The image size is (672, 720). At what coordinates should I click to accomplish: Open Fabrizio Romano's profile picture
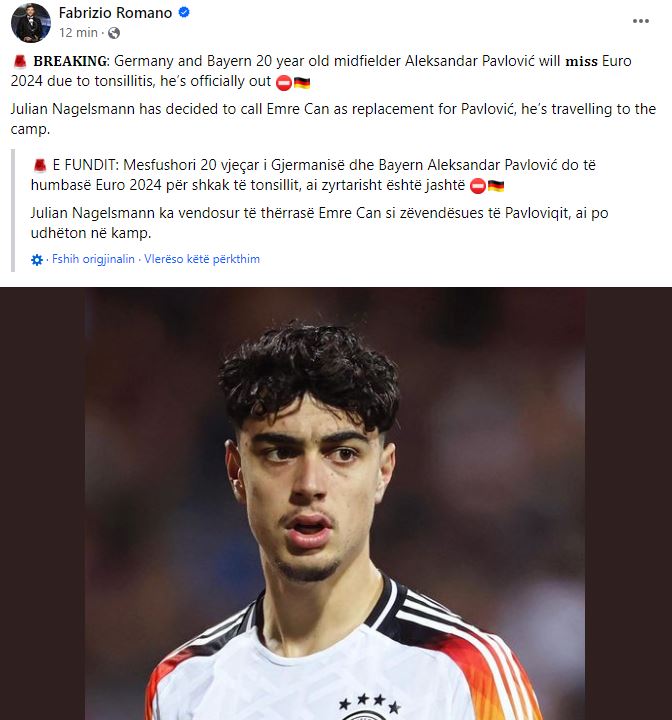coord(31,23)
